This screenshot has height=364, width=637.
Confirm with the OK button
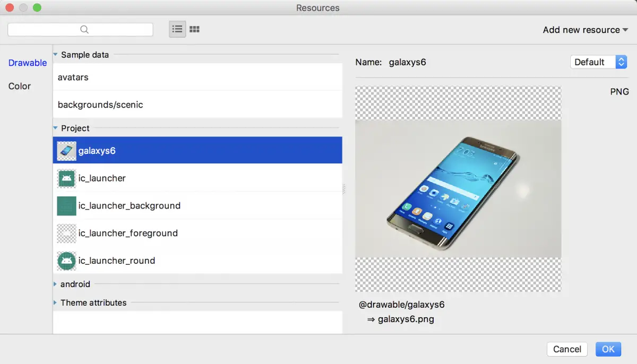tap(608, 349)
